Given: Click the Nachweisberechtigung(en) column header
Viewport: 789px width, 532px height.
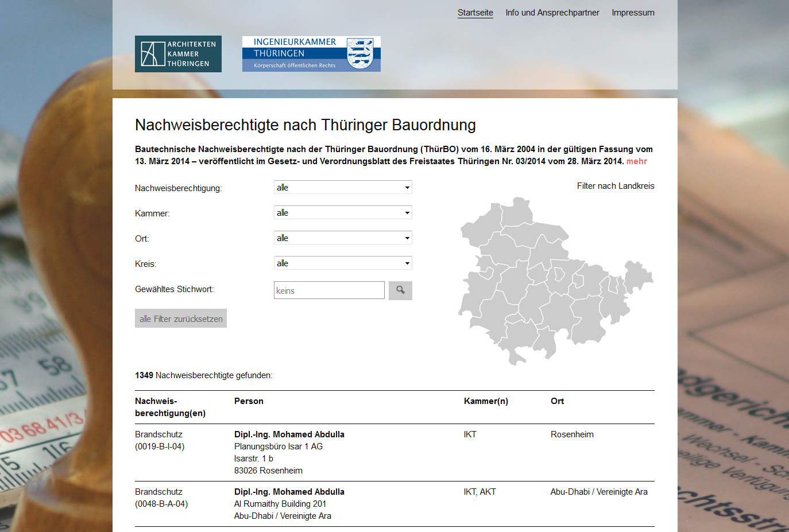Looking at the screenshot, I should 170,407.
